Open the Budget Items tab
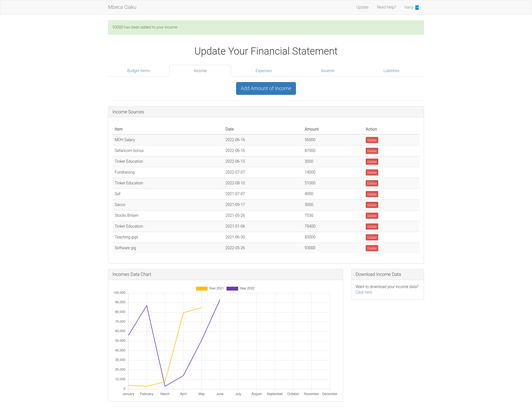The height and width of the screenshot is (407, 532). [139, 71]
